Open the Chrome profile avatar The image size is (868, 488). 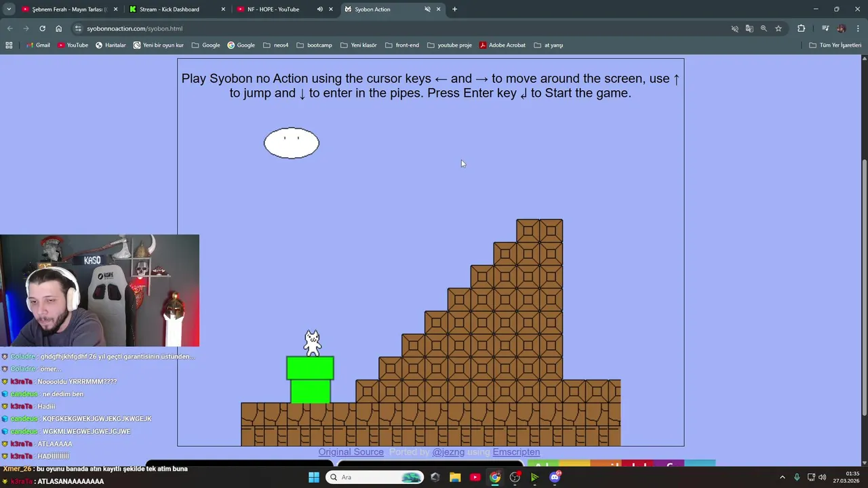[x=842, y=28]
